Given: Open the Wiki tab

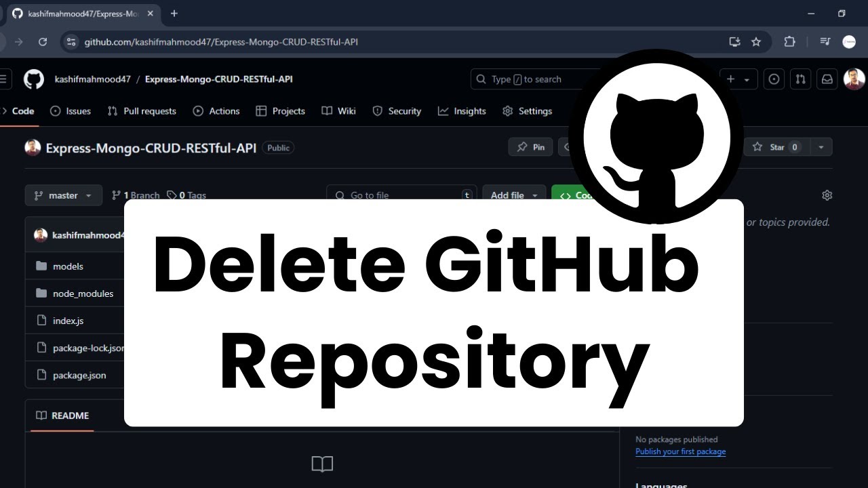Looking at the screenshot, I should [338, 111].
